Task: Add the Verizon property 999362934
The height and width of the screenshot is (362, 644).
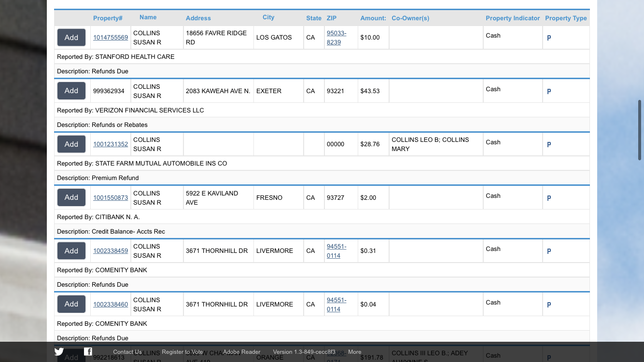Action: pyautogui.click(x=71, y=91)
